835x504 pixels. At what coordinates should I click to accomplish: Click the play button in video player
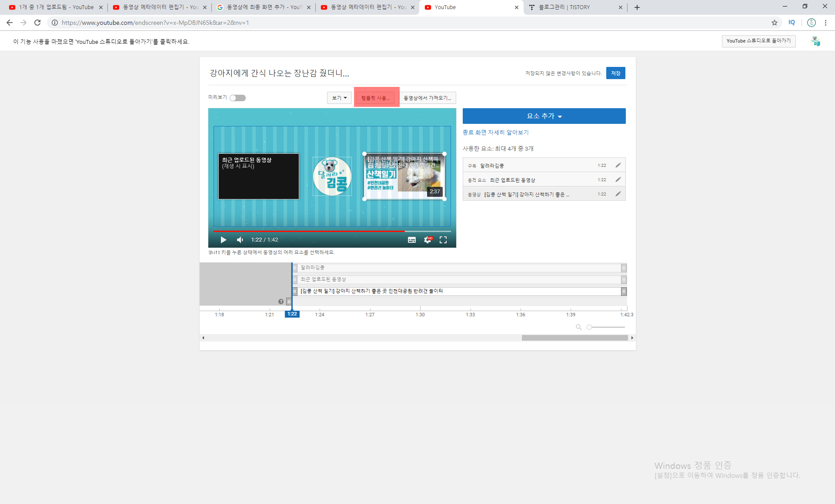tap(223, 240)
